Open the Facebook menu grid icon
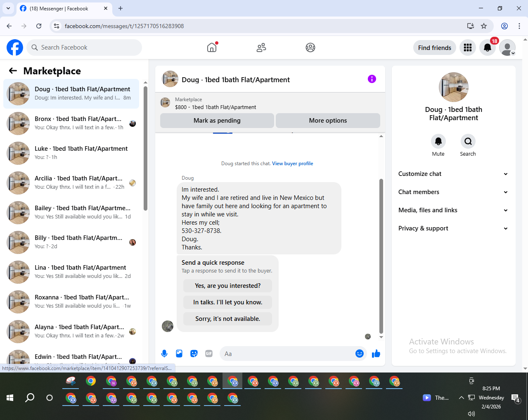This screenshot has width=528, height=420. (468, 47)
